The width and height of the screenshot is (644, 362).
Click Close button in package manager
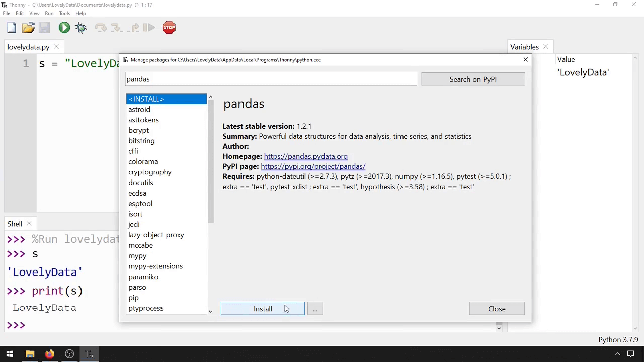coord(497,309)
